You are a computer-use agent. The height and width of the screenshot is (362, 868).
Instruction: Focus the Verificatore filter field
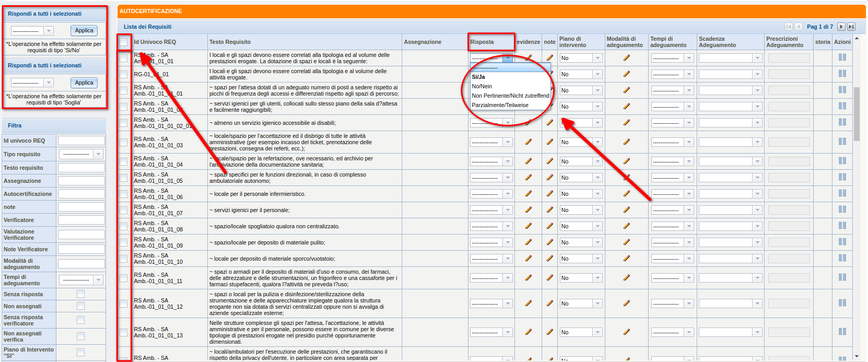click(x=81, y=220)
